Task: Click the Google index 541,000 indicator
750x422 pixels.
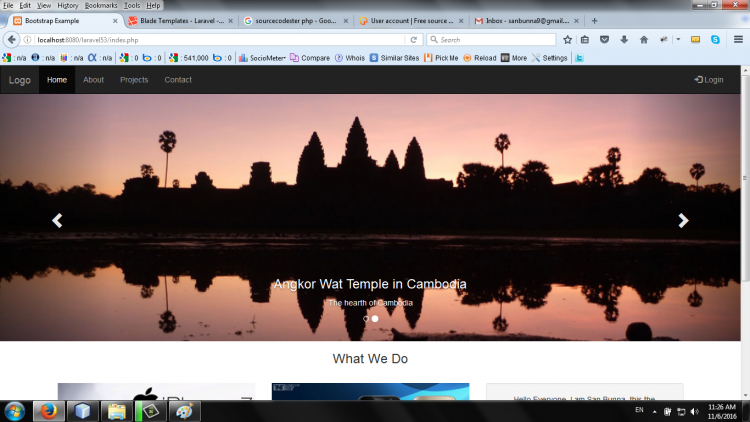Action: [188, 58]
